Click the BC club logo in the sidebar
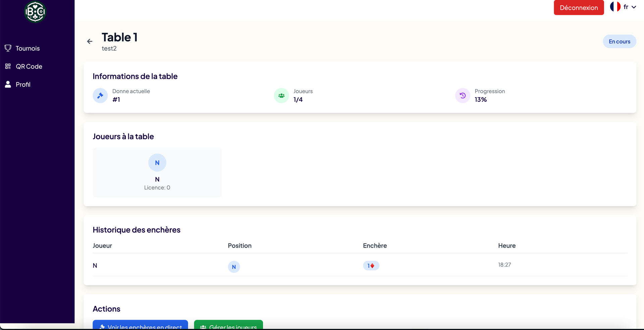644x330 pixels. [35, 12]
